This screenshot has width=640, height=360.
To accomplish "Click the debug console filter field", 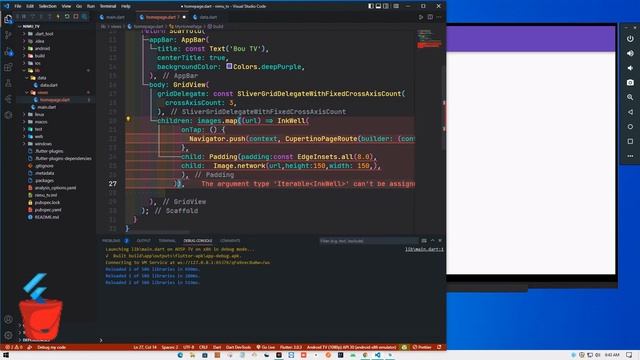I will 369,241.
